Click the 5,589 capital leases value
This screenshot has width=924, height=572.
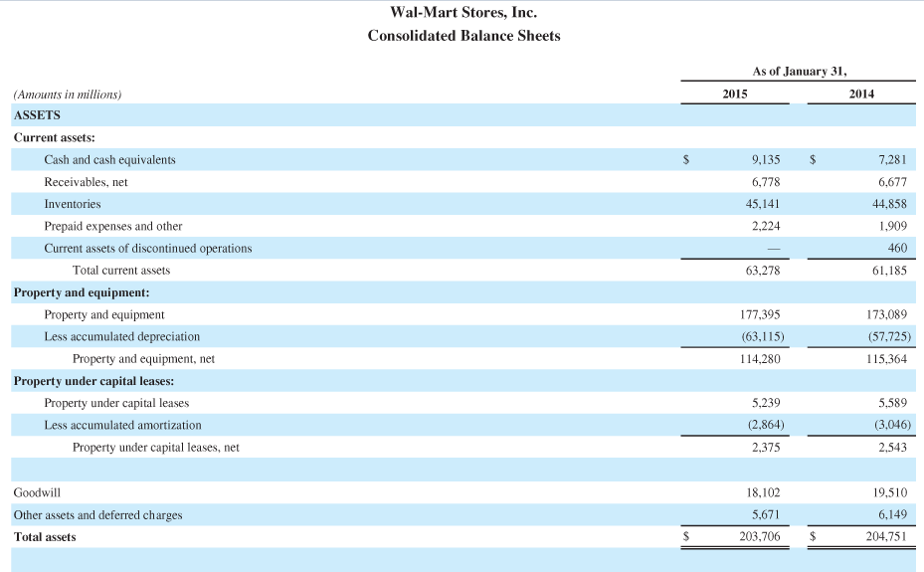click(x=892, y=403)
